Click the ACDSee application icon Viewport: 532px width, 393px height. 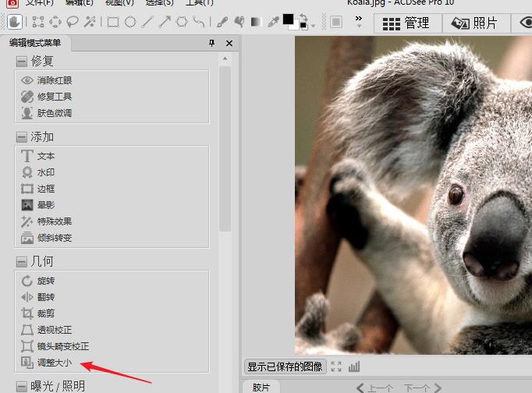pos(12,3)
